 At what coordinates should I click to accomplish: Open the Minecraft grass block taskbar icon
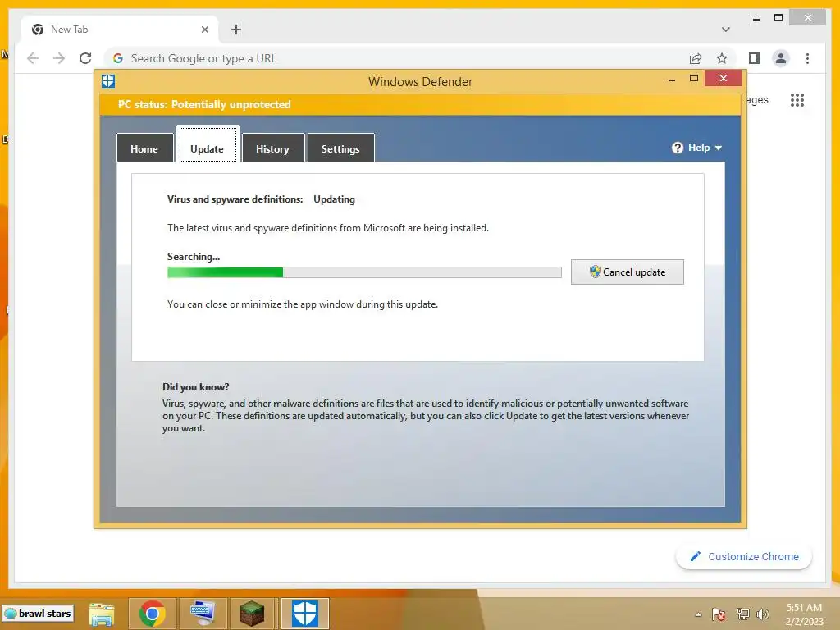tap(251, 614)
